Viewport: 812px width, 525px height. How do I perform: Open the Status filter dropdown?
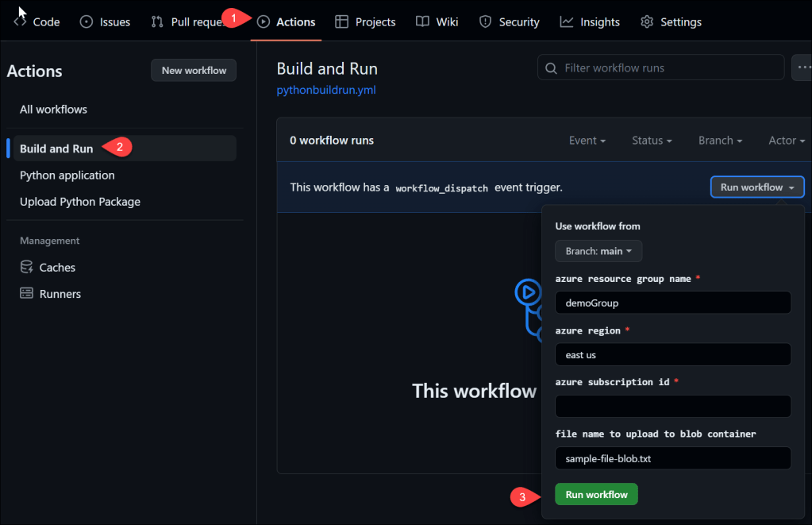click(x=652, y=141)
